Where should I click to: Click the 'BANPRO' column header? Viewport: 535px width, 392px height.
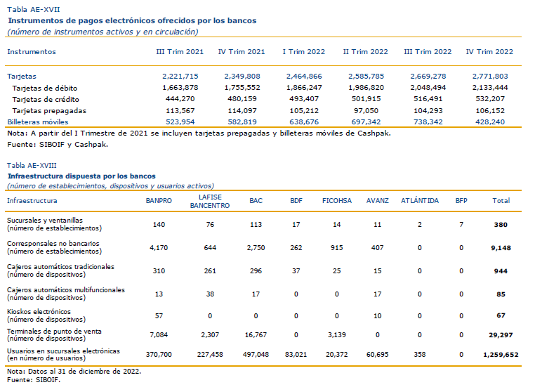(x=159, y=201)
